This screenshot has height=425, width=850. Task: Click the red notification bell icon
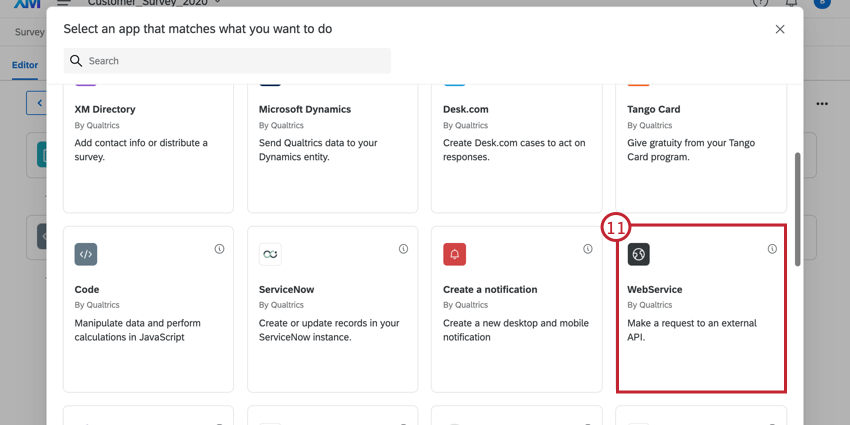click(454, 255)
